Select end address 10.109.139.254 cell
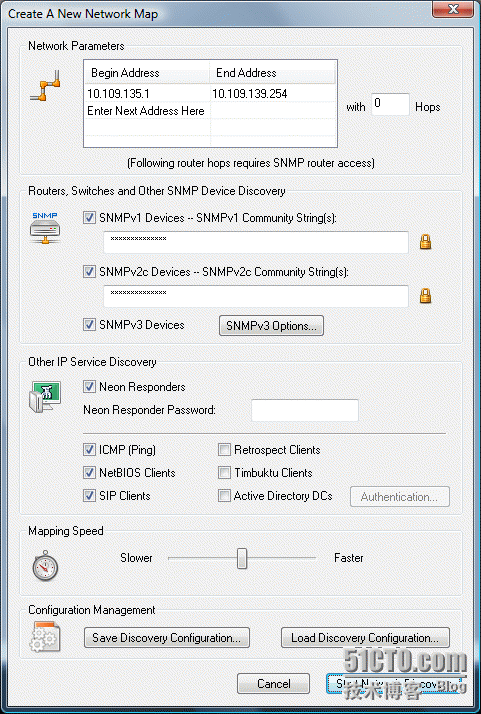The image size is (481, 714). pos(273,94)
